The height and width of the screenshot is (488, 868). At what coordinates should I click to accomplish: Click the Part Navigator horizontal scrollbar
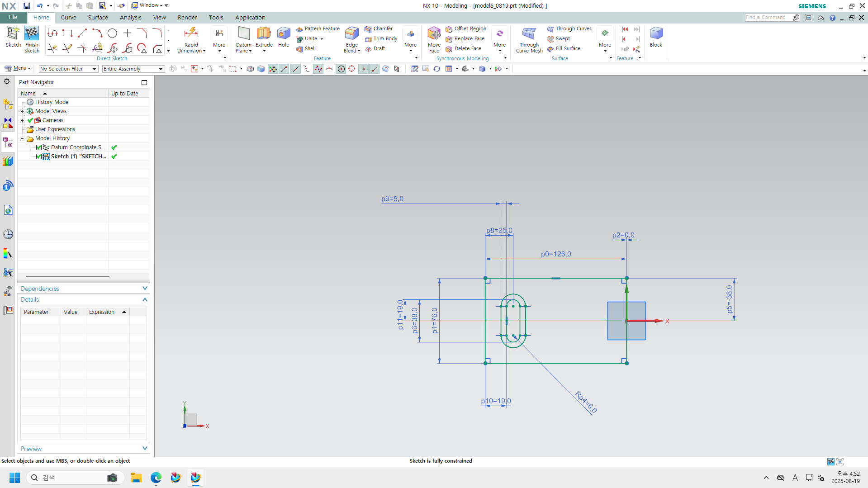coord(67,276)
